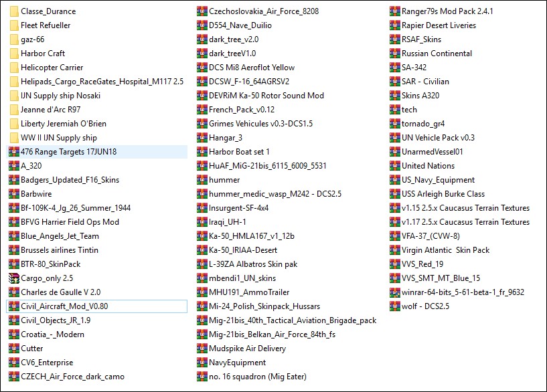The image size is (547, 392).
Task: Click Civil_Objects_JR_1.9 file name
Action: [56, 320]
